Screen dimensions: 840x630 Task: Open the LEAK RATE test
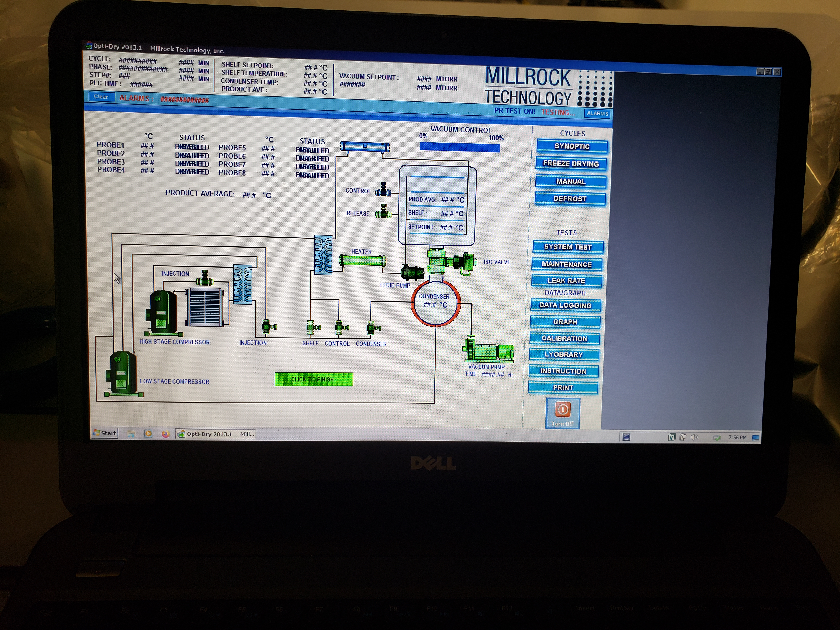(x=566, y=281)
